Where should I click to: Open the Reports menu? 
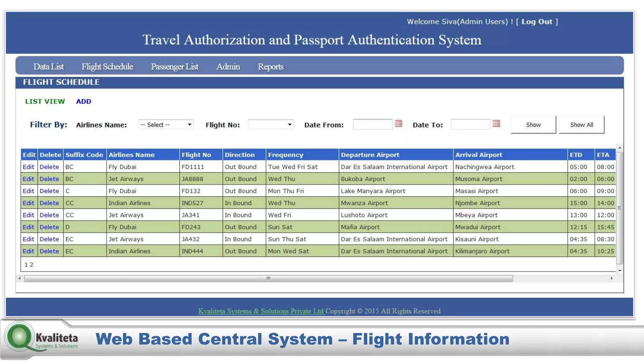click(x=270, y=67)
